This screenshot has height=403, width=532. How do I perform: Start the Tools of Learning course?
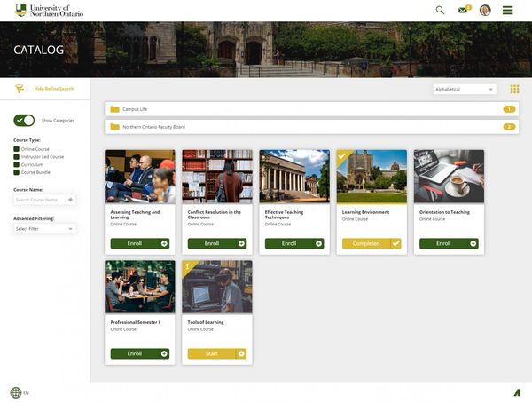click(x=217, y=353)
